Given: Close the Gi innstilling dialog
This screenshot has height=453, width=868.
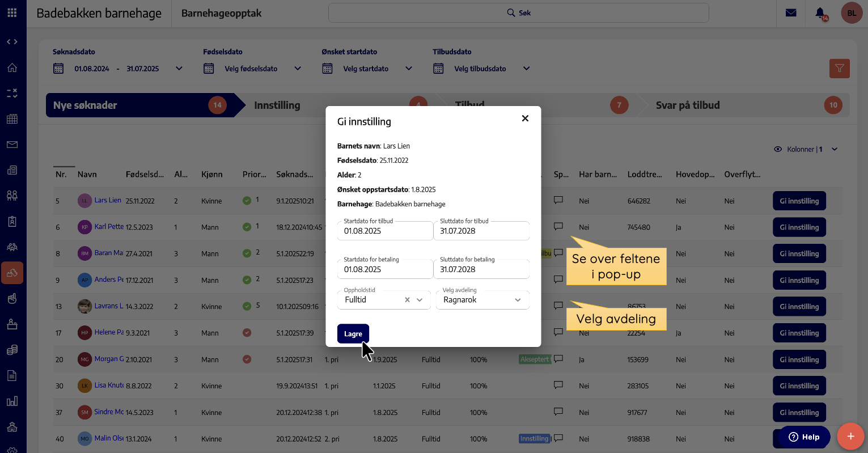Looking at the screenshot, I should 525,118.
